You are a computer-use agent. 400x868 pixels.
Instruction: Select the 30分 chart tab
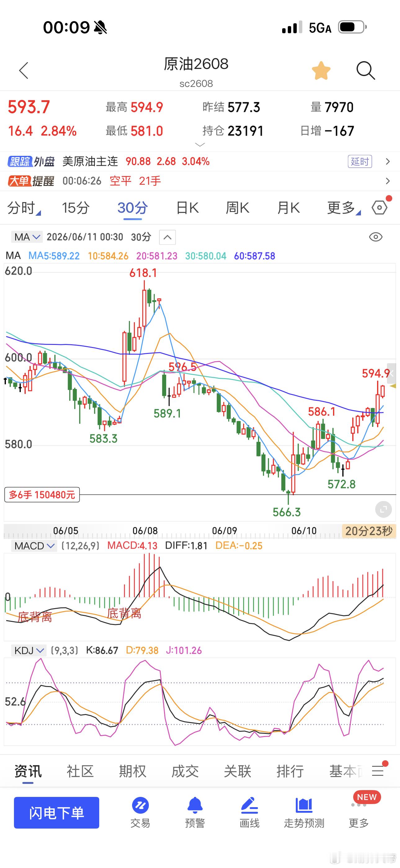click(132, 208)
